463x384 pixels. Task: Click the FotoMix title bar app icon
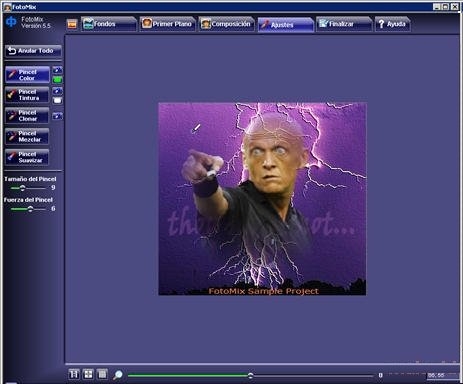coord(7,7)
